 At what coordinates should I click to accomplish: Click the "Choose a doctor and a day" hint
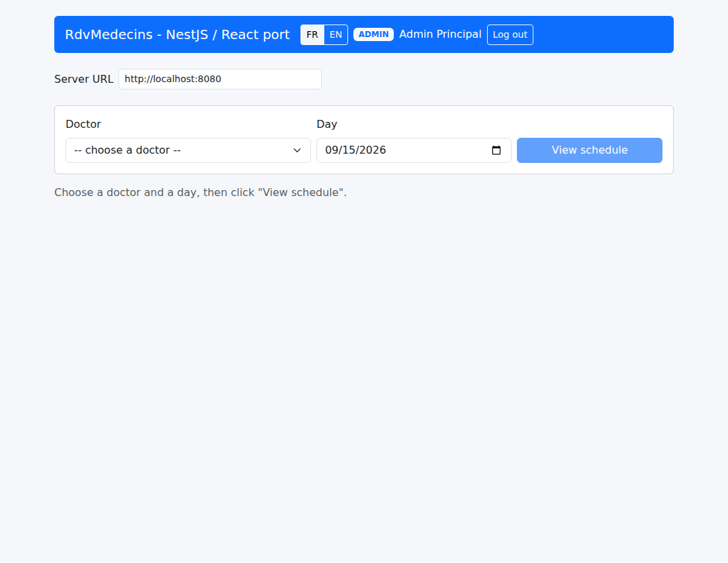pos(201,192)
